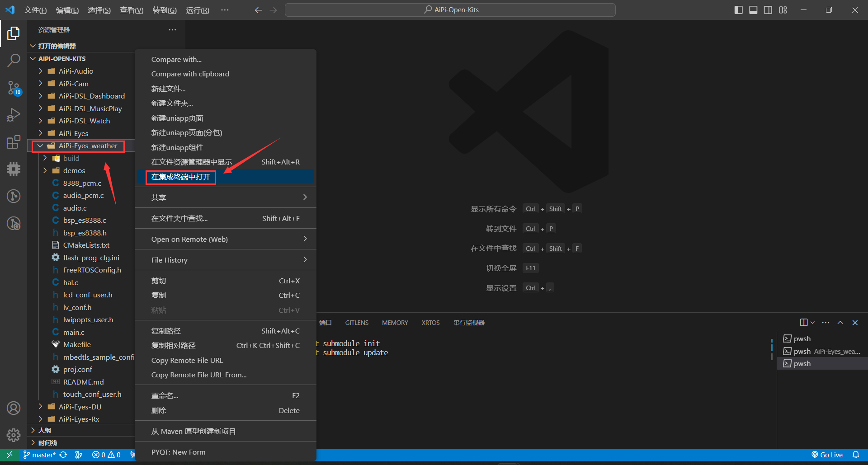
Task: Switch to the GITLENS panel tab
Action: point(357,323)
